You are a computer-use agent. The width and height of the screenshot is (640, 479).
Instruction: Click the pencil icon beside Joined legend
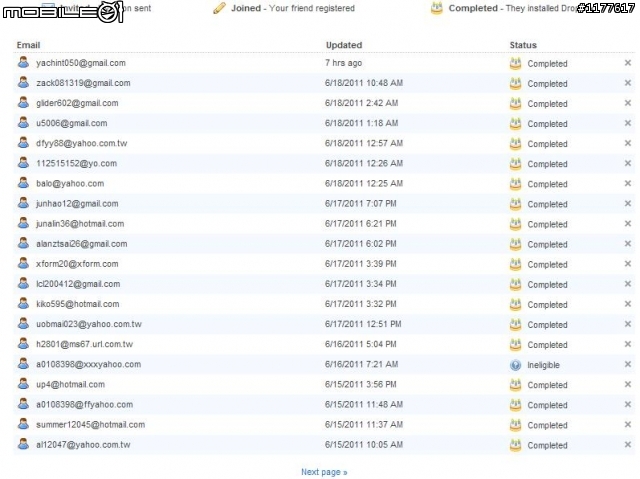coord(219,8)
